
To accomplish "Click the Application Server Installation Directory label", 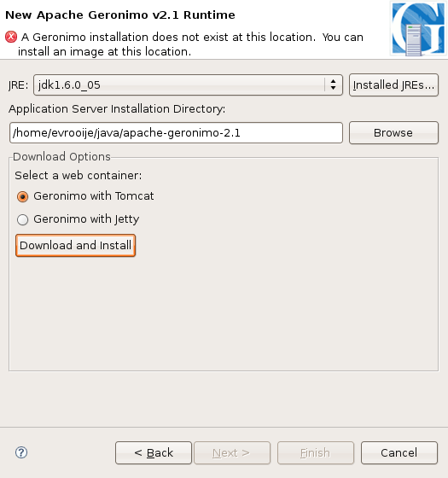I will (x=117, y=109).
